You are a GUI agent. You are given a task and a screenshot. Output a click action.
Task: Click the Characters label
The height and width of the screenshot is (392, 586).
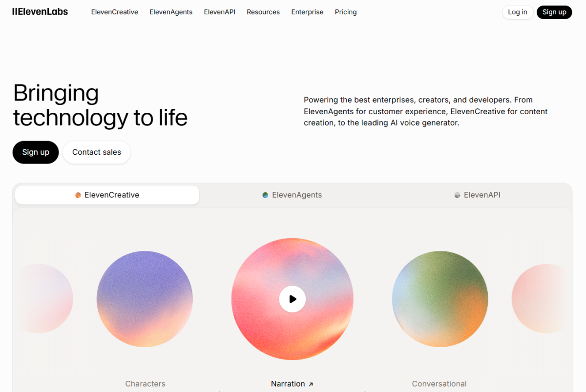point(145,384)
